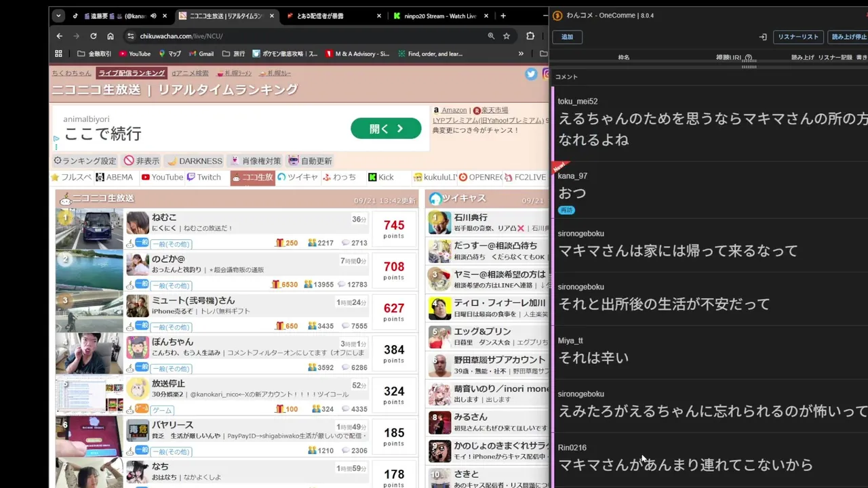Mute the audio-playing TikTok tab

tap(153, 16)
